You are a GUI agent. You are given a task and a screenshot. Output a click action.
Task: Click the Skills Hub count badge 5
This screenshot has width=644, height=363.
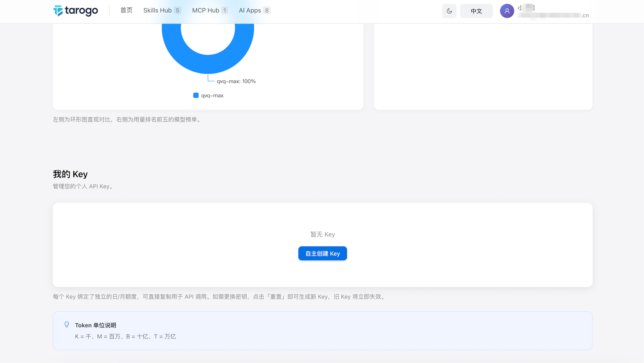(x=177, y=10)
